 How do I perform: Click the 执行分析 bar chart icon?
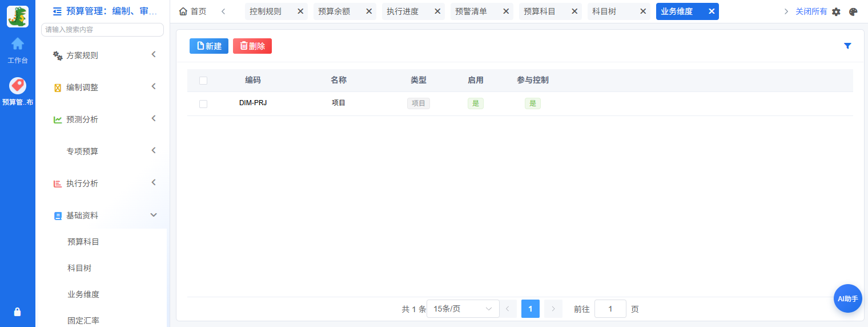58,184
